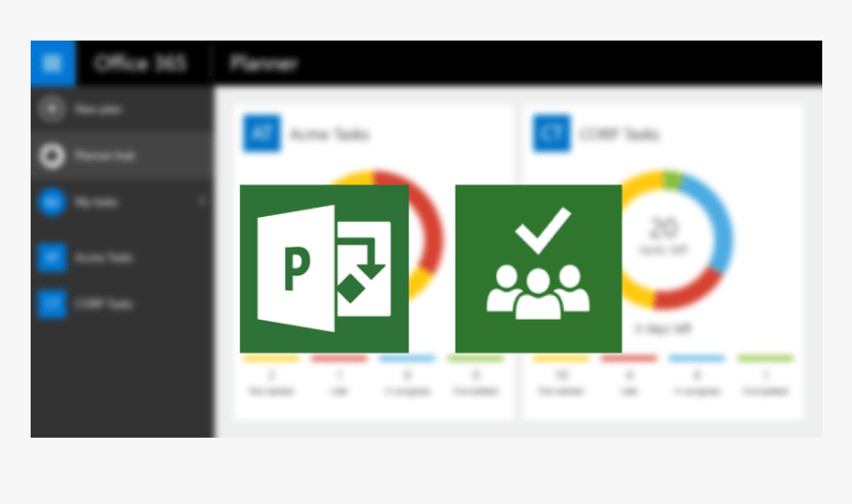Click In progress label in CORP Tasks card
Image resolution: width=852 pixels, height=504 pixels.
coord(697,391)
